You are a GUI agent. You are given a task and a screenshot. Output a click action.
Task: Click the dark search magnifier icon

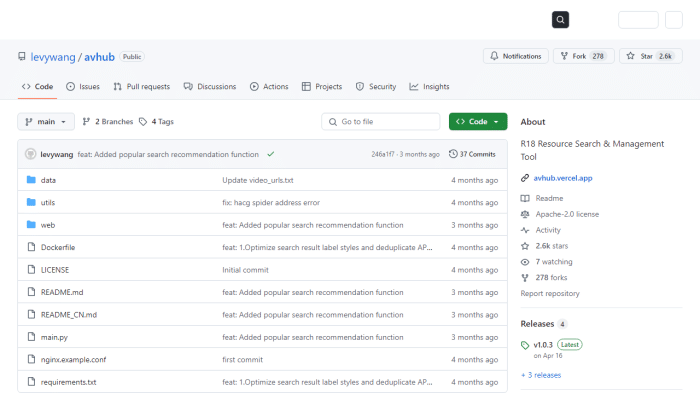560,20
